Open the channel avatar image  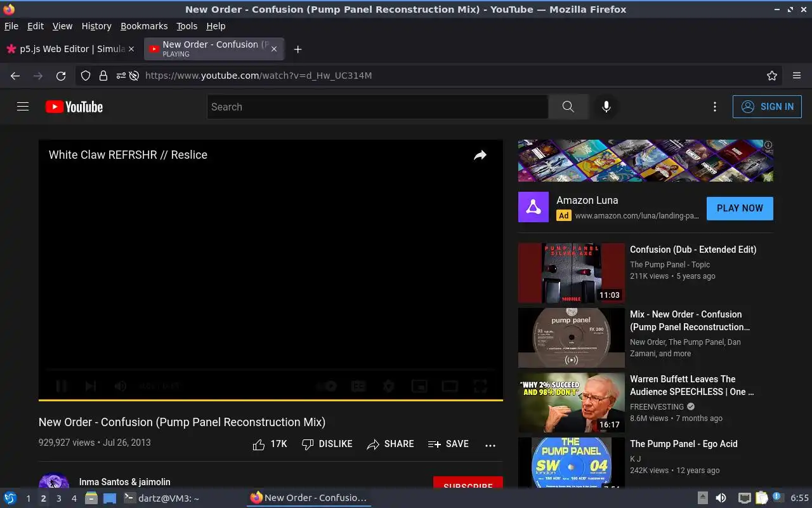(x=54, y=481)
